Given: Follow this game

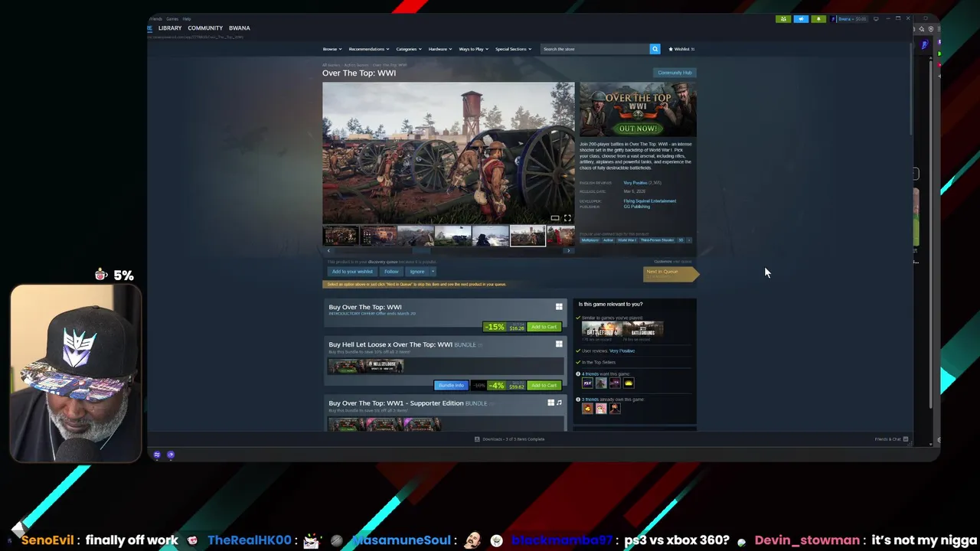Looking at the screenshot, I should [x=391, y=272].
